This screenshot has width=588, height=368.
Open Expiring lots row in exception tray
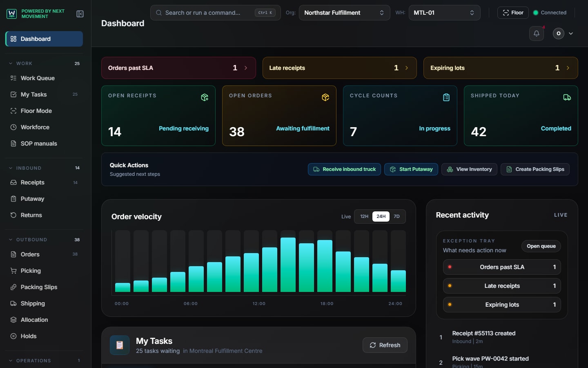click(502, 305)
